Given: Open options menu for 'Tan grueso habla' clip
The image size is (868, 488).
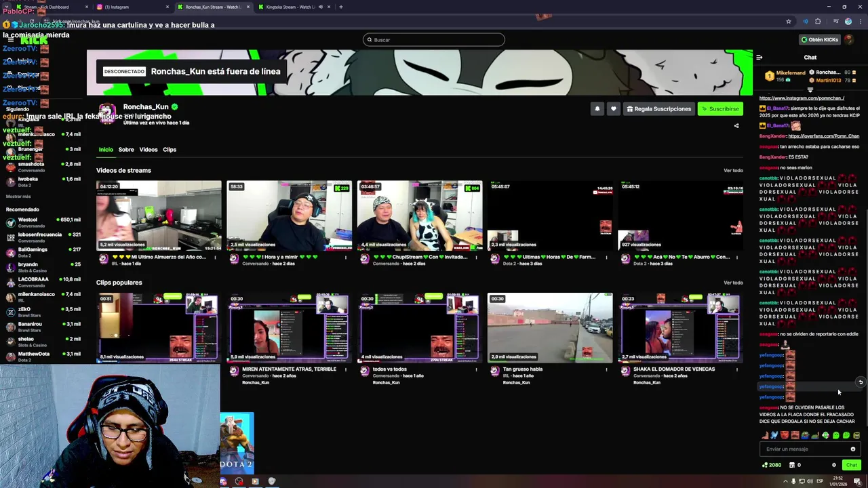Looking at the screenshot, I should pos(607,369).
